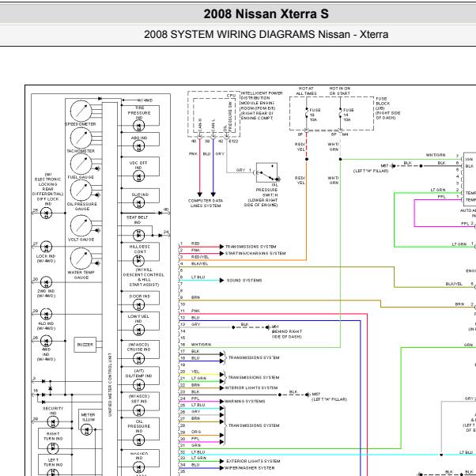Select the OIL PRESSURE SWITCH symbol
Screen dimensions: 476x476
pyautogui.click(x=266, y=172)
